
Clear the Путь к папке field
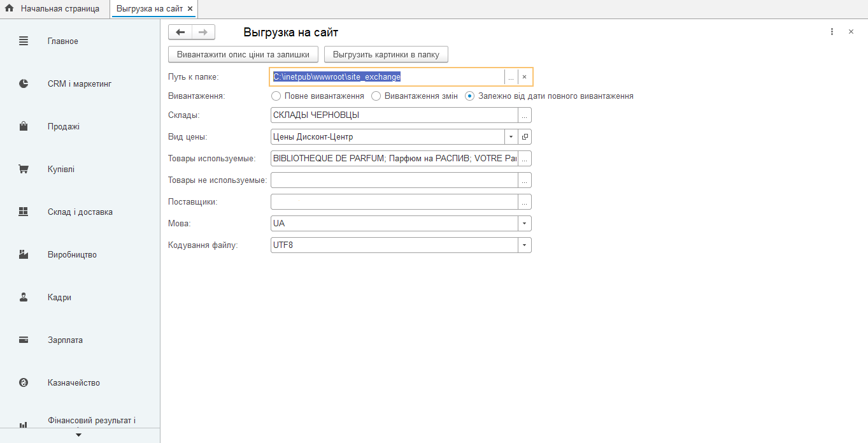(524, 77)
